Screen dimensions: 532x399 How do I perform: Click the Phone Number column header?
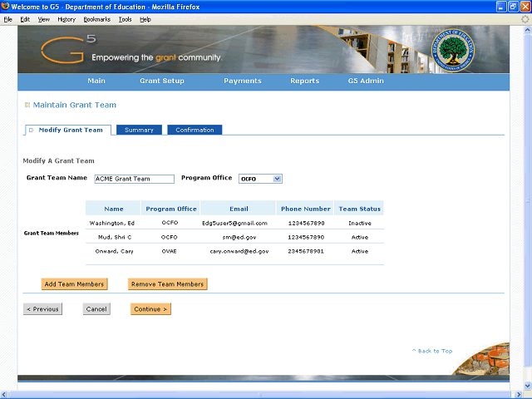pyautogui.click(x=305, y=209)
